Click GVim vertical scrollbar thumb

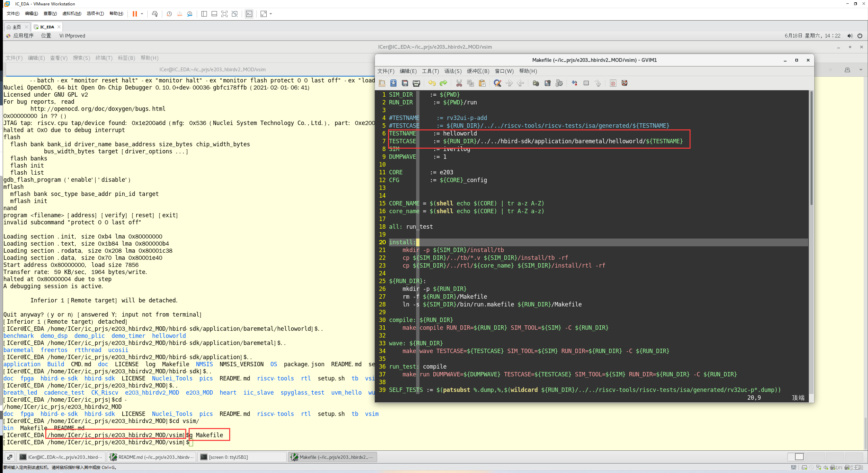(811, 149)
